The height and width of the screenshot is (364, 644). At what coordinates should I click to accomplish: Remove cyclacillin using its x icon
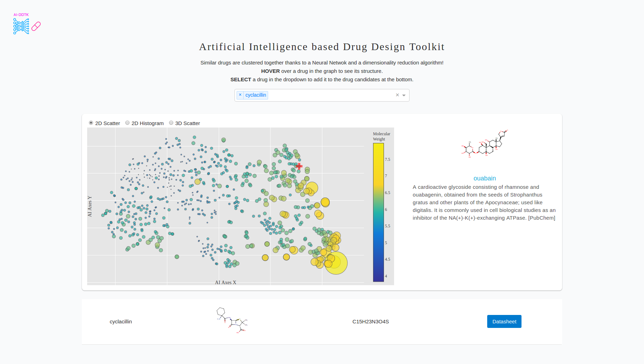pos(240,95)
